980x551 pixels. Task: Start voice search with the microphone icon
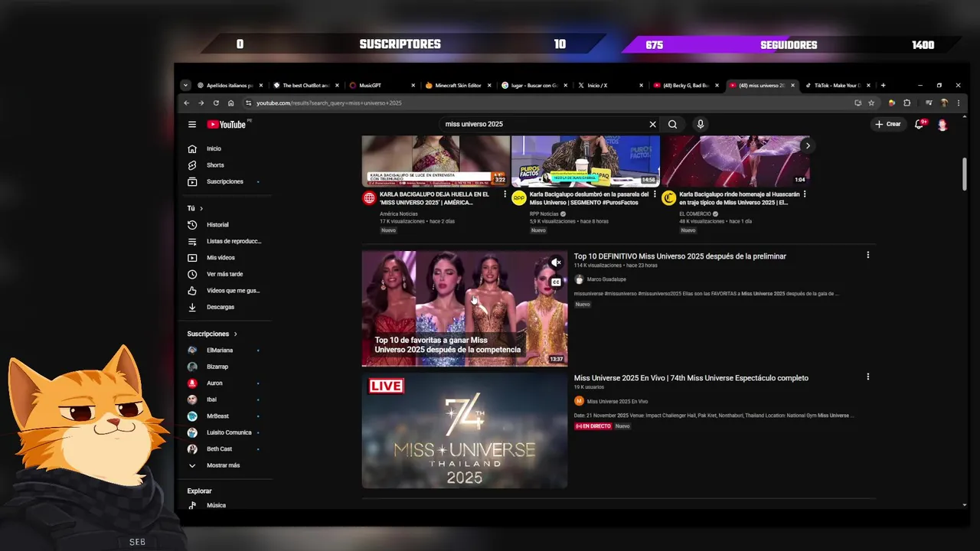[x=700, y=124]
